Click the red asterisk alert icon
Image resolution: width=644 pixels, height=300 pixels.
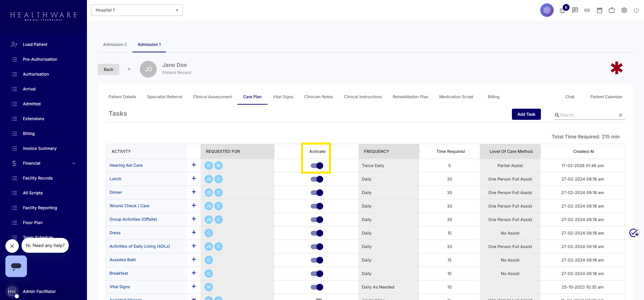pos(616,68)
